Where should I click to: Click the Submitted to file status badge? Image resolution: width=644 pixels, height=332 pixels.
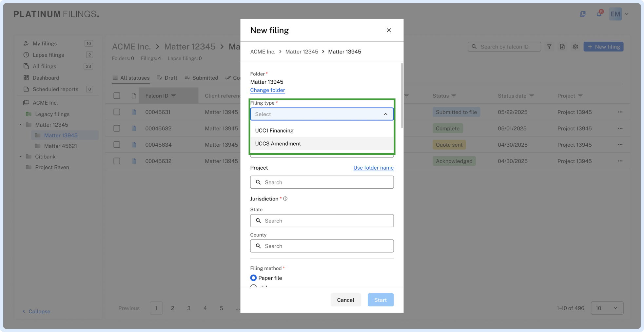click(456, 112)
